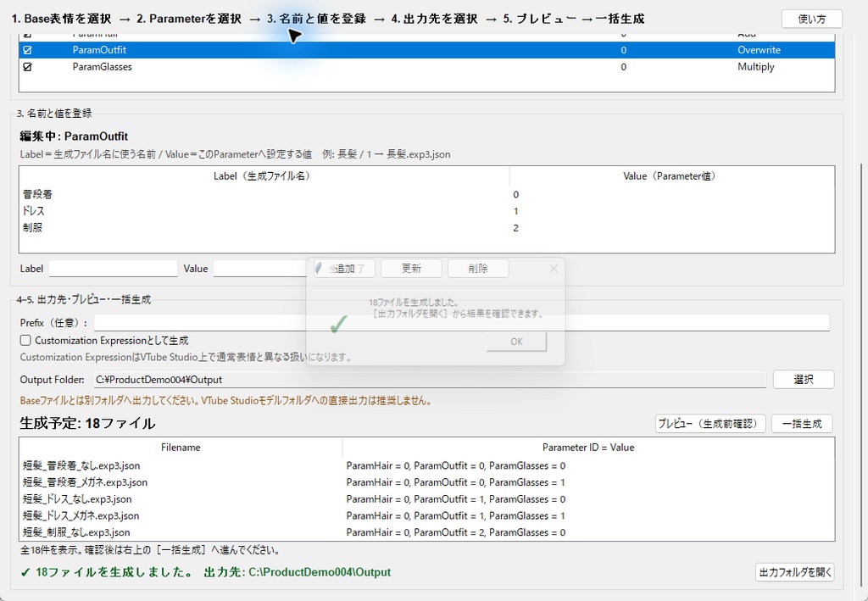The image size is (868, 601).
Task: Click the green checkmark icon in the dialog
Action: (x=338, y=325)
